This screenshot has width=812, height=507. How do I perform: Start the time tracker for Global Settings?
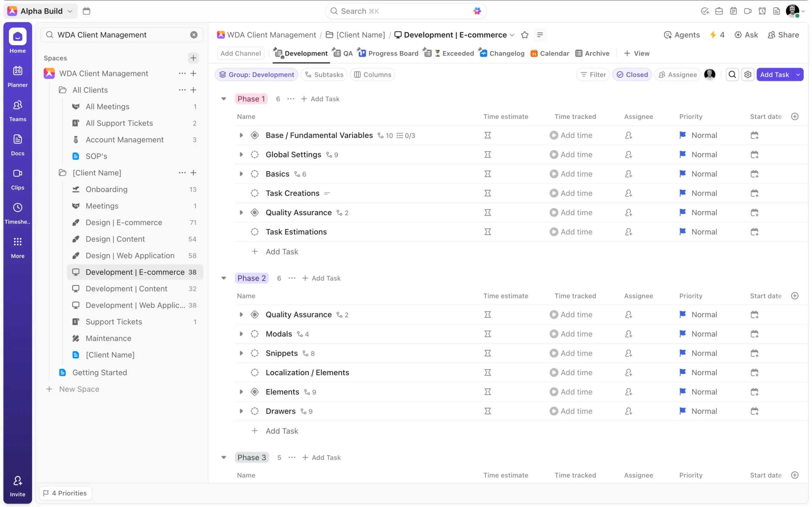pos(553,155)
